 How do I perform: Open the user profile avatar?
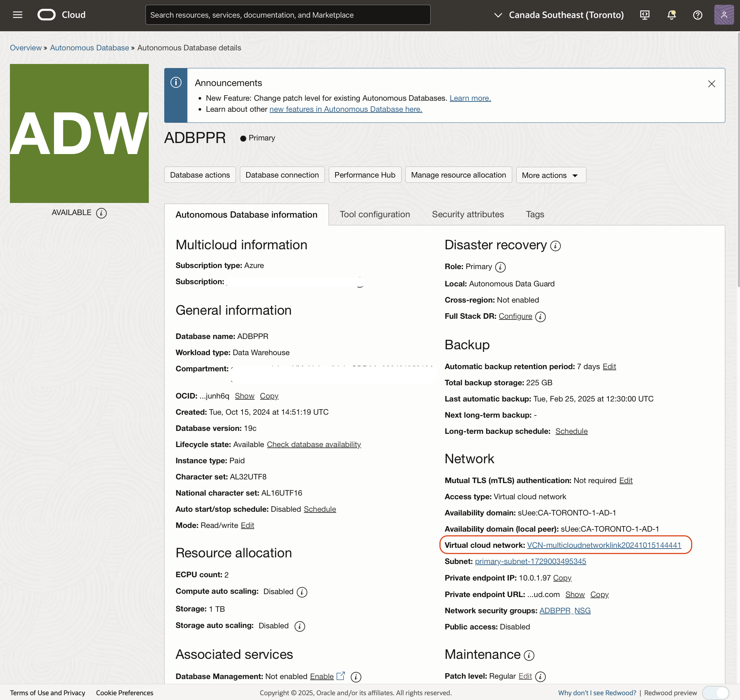point(723,15)
